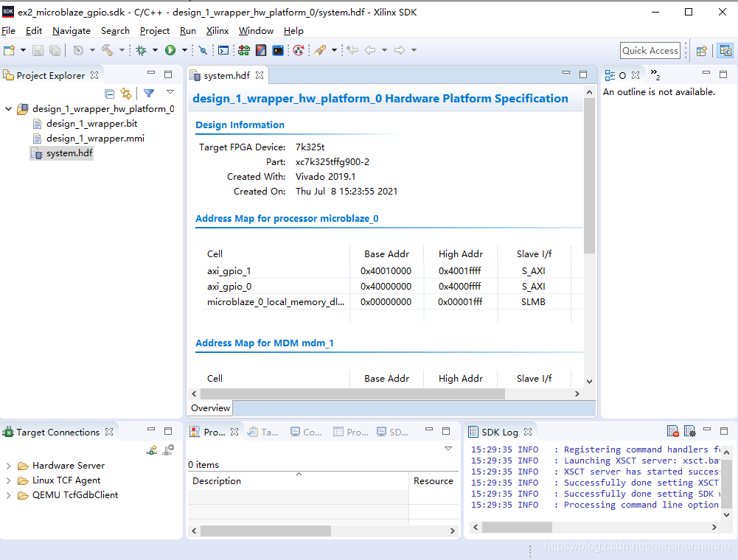Collapse All in Project Explorer
Image resolution: width=738 pixels, height=560 pixels.
tap(110, 94)
